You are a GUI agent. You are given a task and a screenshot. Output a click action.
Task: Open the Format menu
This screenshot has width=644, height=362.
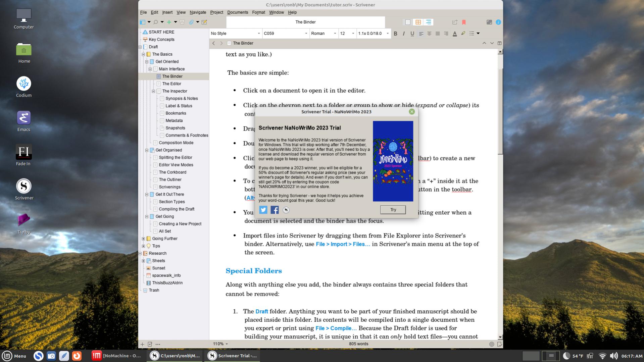(x=258, y=12)
